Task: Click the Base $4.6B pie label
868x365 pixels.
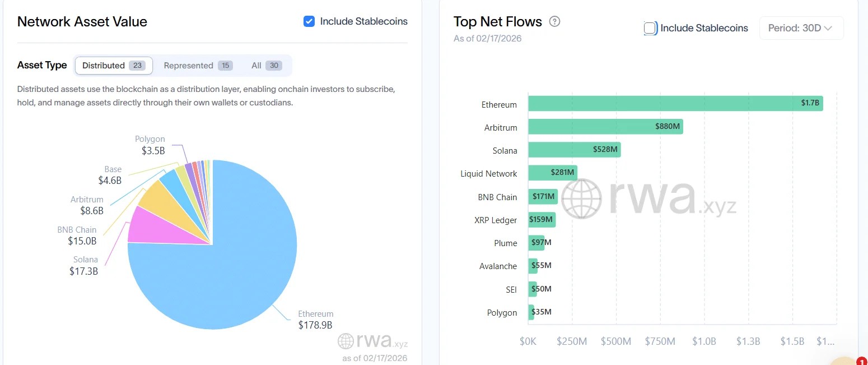Action: [x=110, y=175]
